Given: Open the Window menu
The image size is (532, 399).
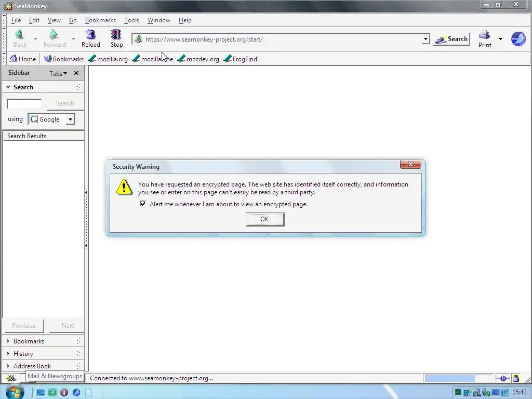Looking at the screenshot, I should click(x=158, y=20).
